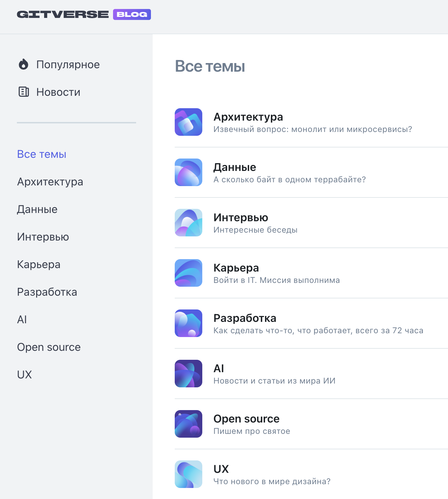Select Open source in the sidebar
The image size is (448, 499).
[x=49, y=347]
